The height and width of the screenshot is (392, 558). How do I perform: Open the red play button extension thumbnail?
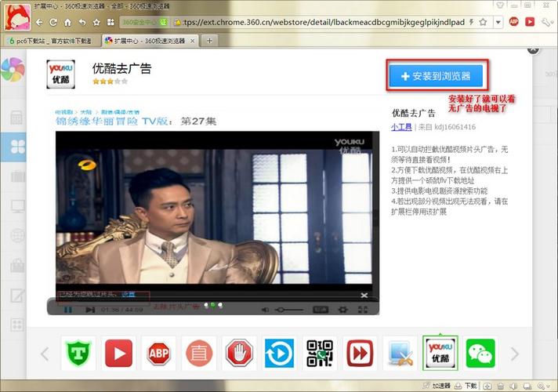119,353
